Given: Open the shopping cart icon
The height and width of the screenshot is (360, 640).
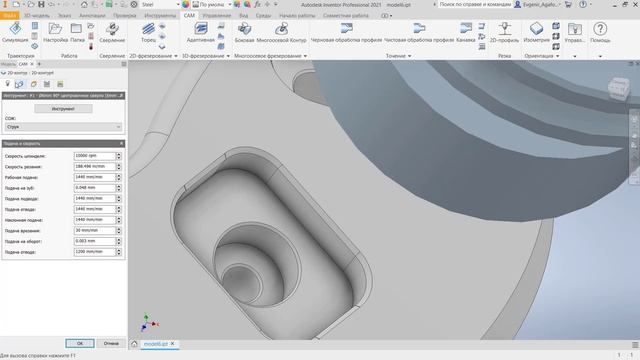Looking at the screenshot, I should coord(568,4).
